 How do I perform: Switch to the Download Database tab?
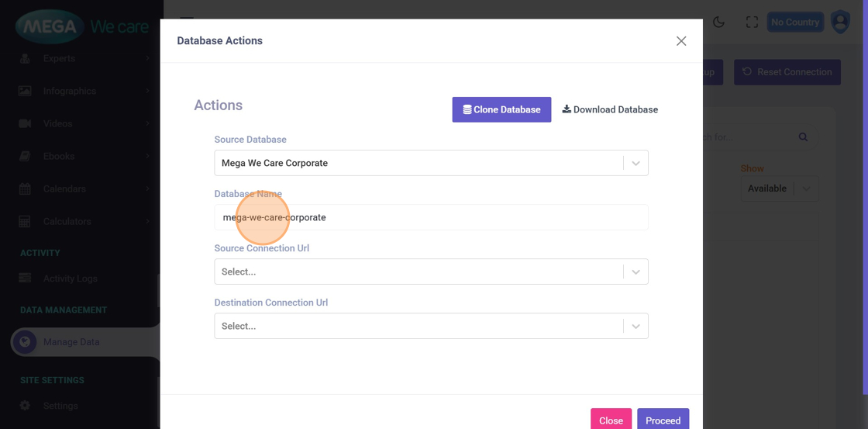point(610,109)
